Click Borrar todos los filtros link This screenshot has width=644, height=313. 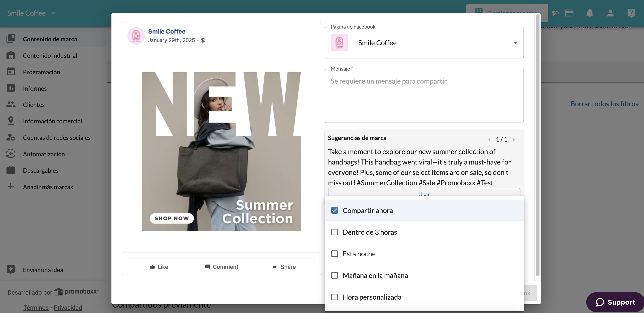604,104
